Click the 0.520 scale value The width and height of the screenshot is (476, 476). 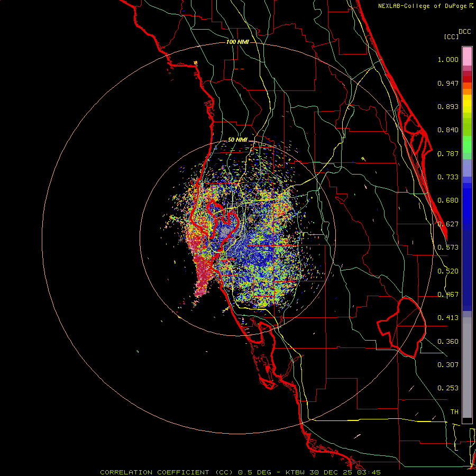point(448,271)
